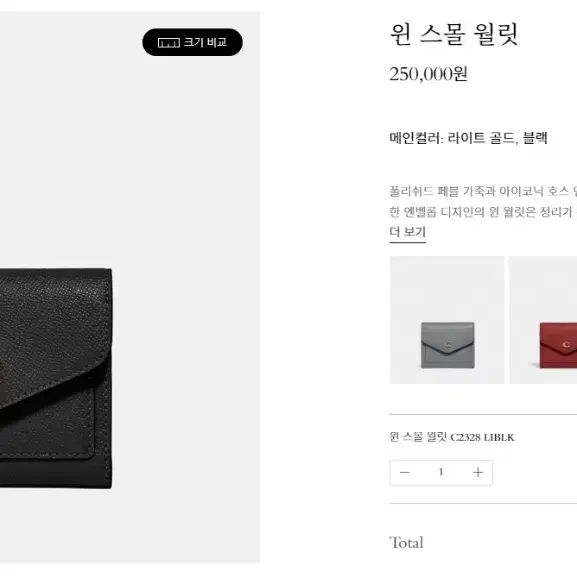Expand description via 더 보기 link
Viewport: 577px width, 577px height.
point(407,232)
